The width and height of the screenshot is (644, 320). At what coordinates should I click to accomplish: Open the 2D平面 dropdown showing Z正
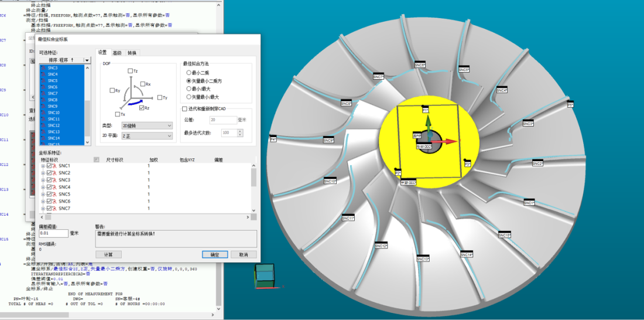pyautogui.click(x=145, y=135)
